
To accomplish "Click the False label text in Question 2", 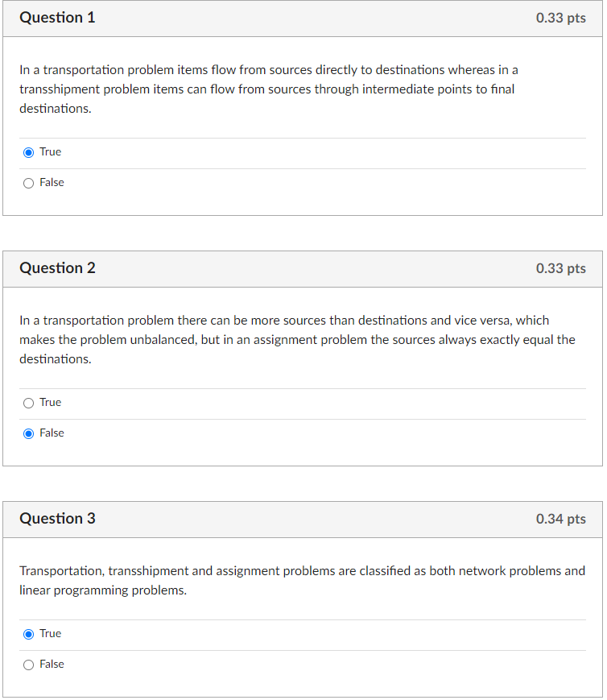I will [50, 433].
